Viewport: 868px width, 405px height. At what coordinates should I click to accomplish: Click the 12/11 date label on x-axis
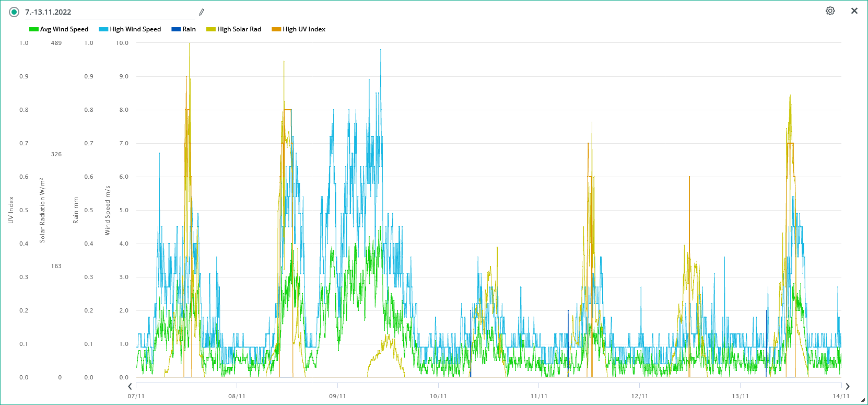tap(639, 396)
